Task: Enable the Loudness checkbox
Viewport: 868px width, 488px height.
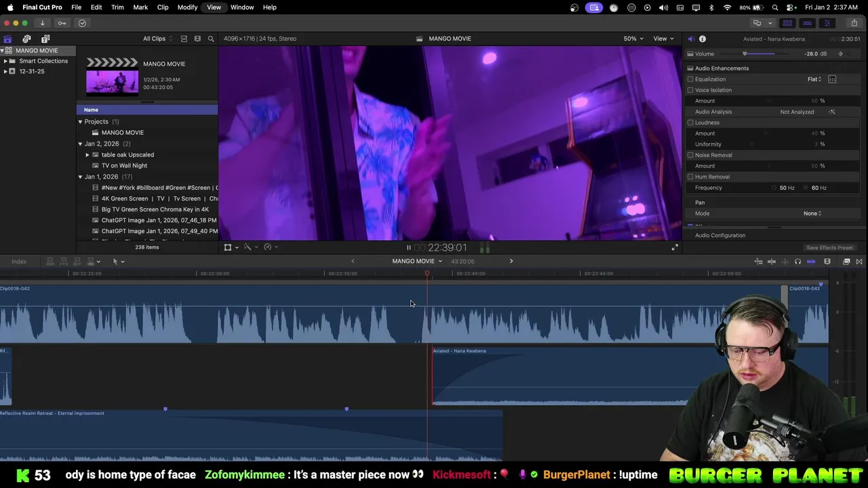Action: 690,123
